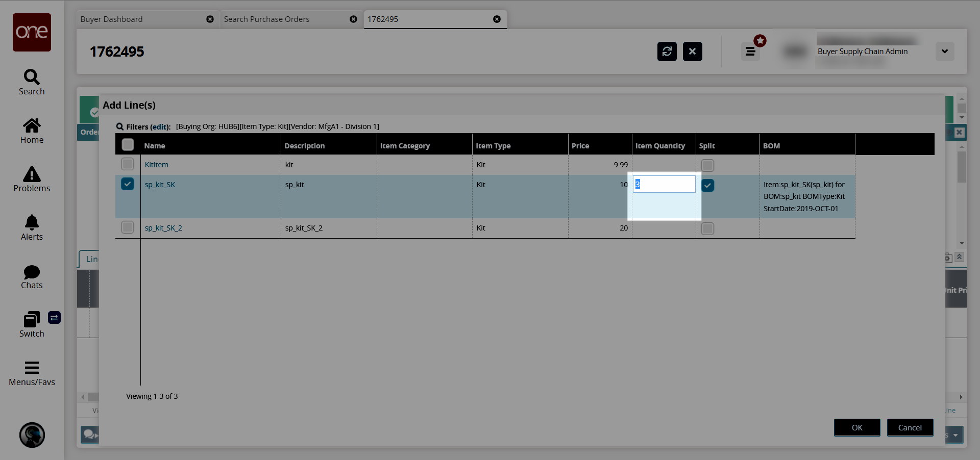Viewport: 980px width, 460px height.
Task: Disable Split for the sp_kit_SK row
Action: pos(707,185)
